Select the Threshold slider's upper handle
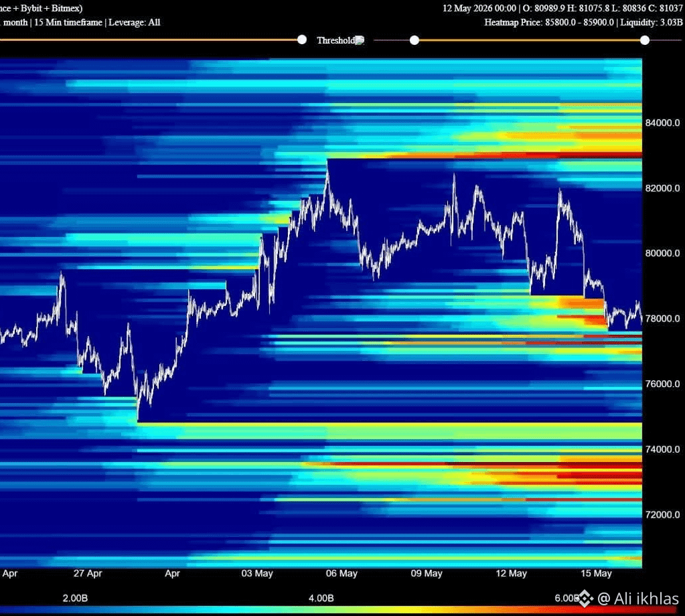 click(645, 41)
